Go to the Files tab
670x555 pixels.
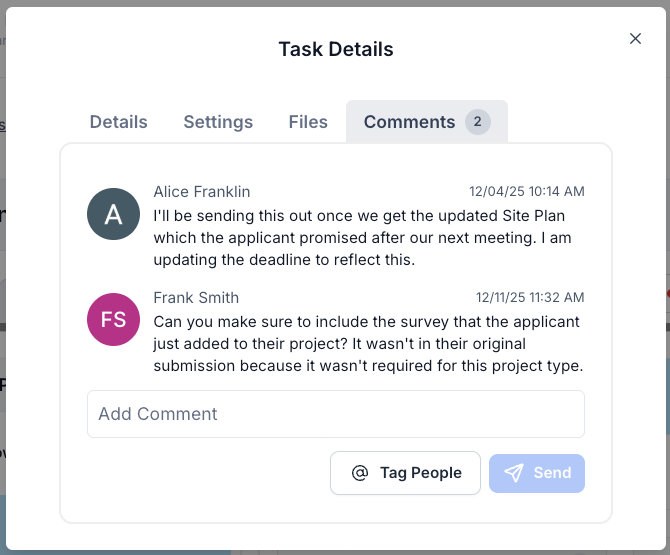tap(308, 122)
